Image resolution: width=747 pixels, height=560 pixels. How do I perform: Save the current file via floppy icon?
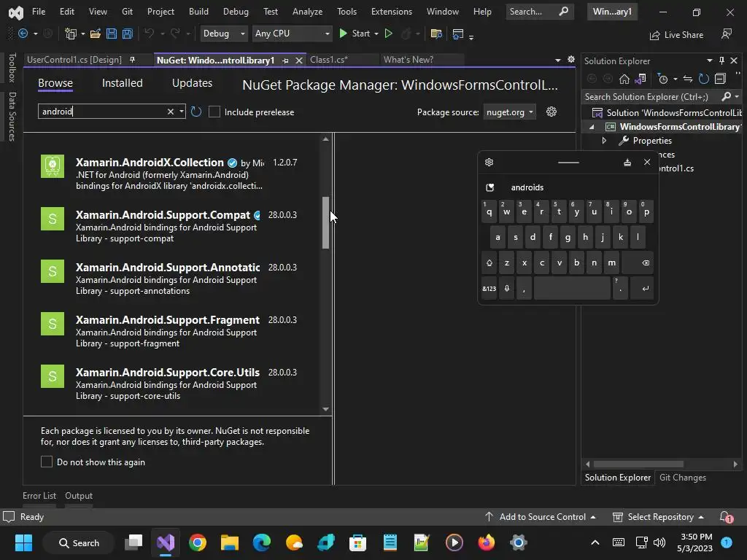112,34
